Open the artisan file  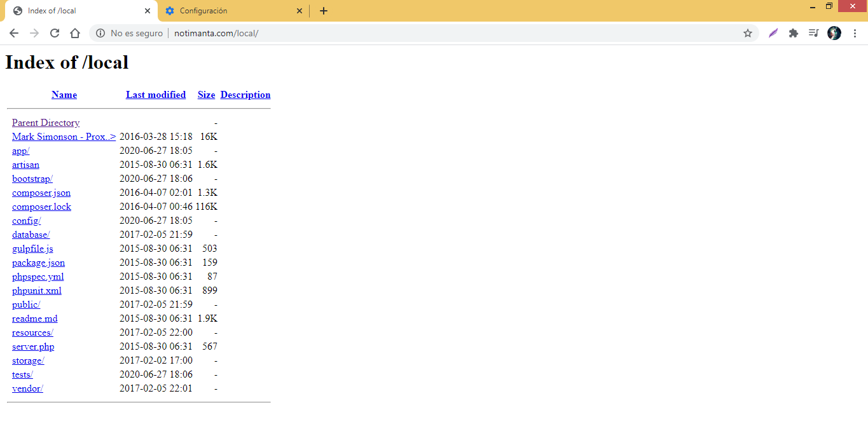(25, 165)
